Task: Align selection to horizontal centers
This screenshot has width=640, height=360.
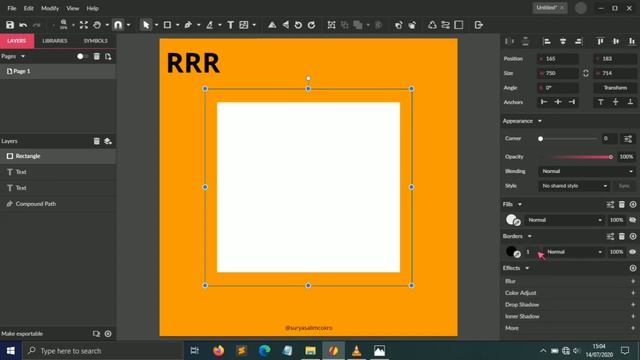Action: click(x=563, y=41)
